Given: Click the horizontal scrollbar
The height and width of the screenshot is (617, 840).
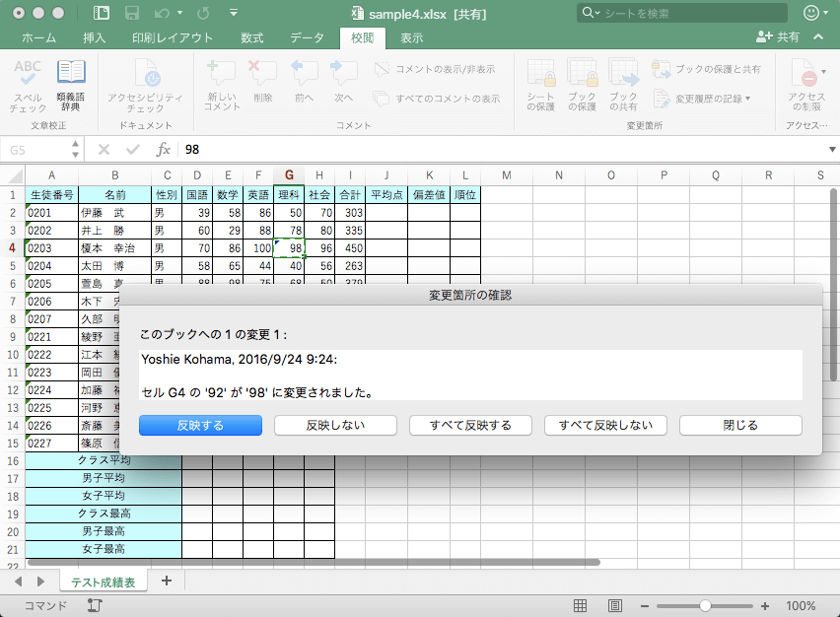Looking at the screenshot, I should tap(314, 563).
